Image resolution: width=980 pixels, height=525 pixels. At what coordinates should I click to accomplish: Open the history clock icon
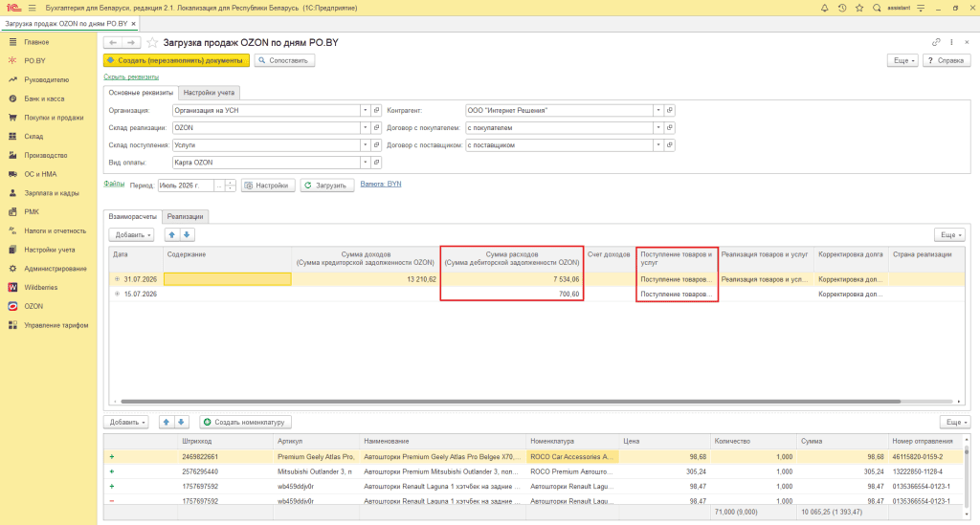point(842,8)
